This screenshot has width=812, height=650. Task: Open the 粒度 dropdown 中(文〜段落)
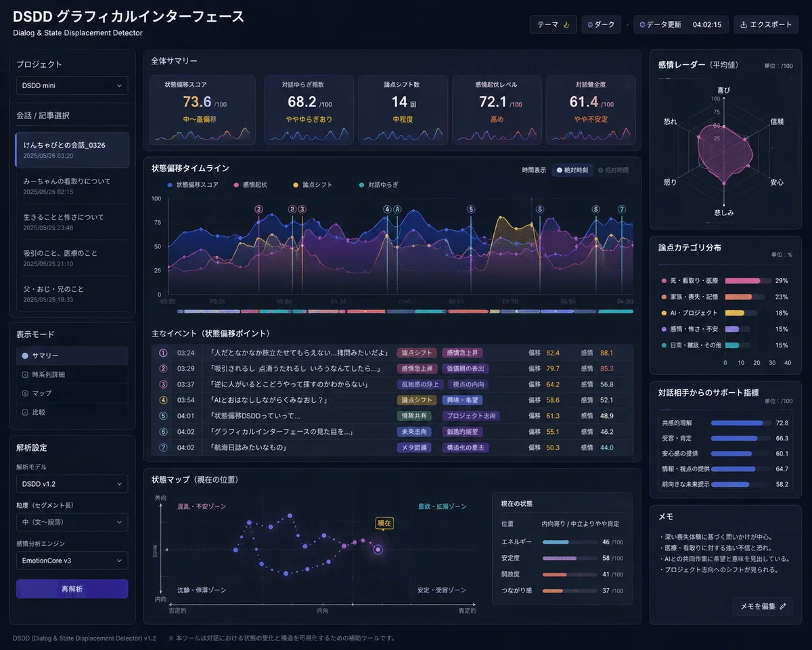[72, 522]
